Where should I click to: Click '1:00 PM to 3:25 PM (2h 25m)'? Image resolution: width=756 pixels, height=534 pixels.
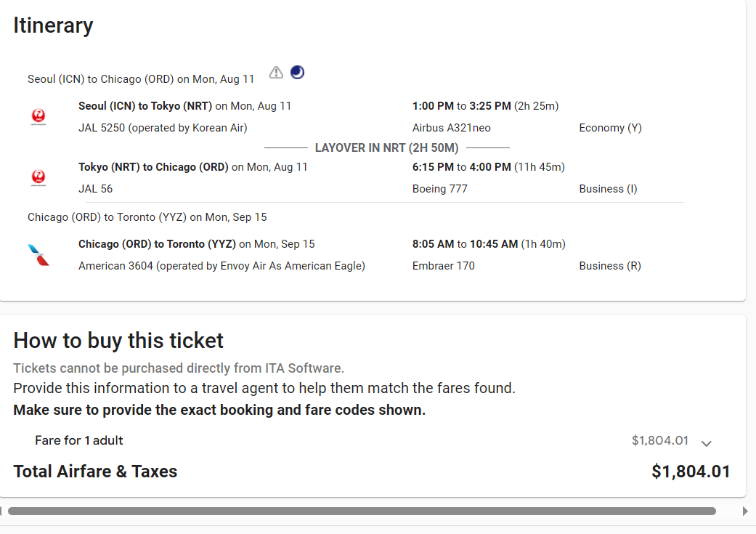tap(486, 106)
